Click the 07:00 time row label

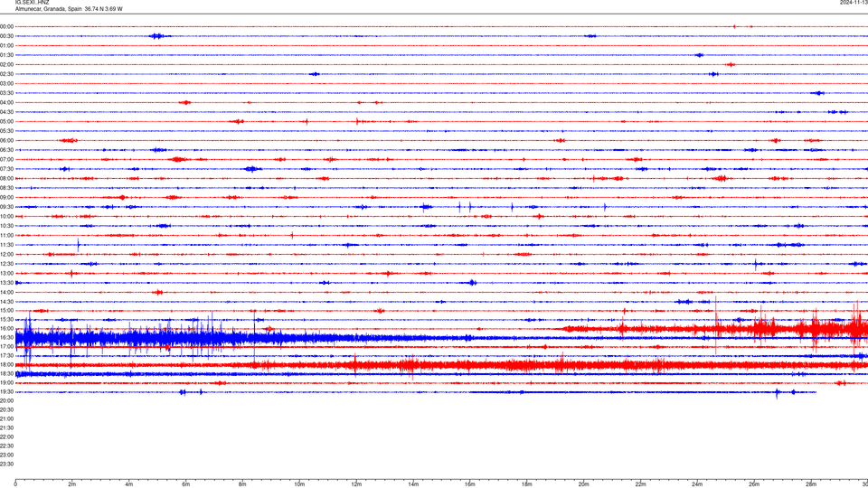(6, 159)
